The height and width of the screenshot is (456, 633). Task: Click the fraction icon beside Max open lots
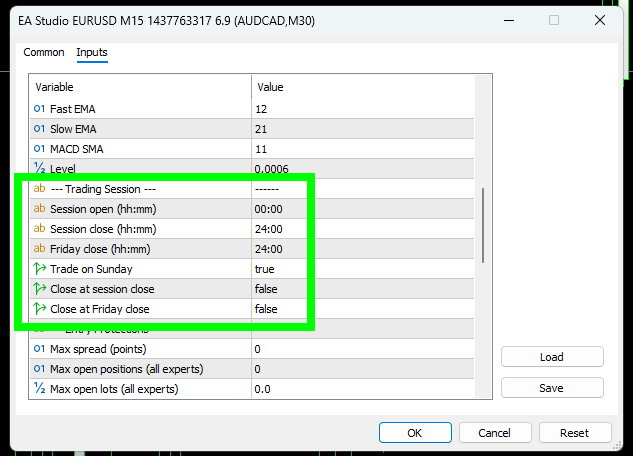coord(39,388)
